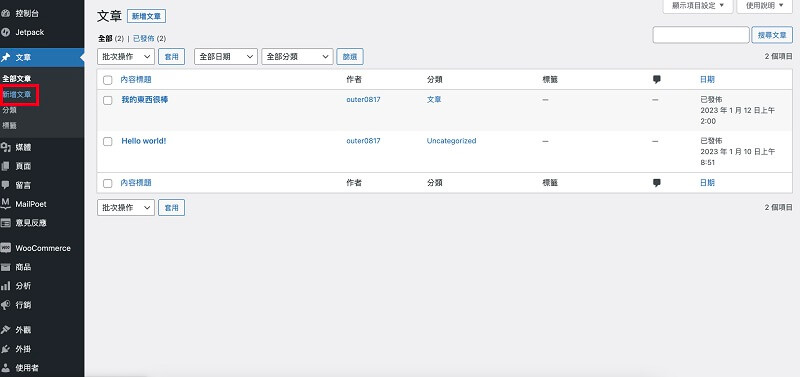Open the 全部分類 category filter dropdown
The width and height of the screenshot is (800, 377).
[x=297, y=57]
